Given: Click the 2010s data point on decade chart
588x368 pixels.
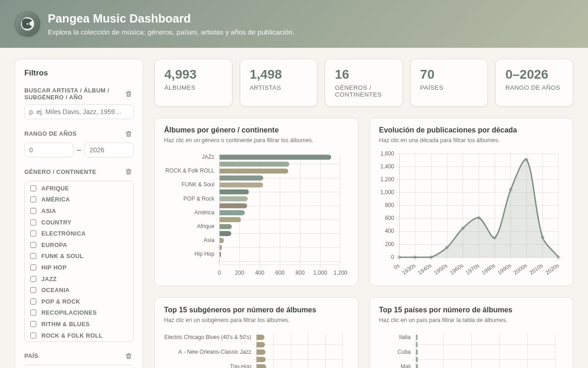Looking at the screenshot, I should click(x=543, y=237).
